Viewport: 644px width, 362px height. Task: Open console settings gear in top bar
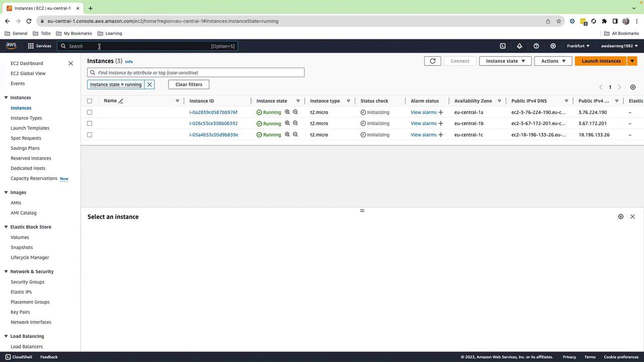pyautogui.click(x=553, y=46)
